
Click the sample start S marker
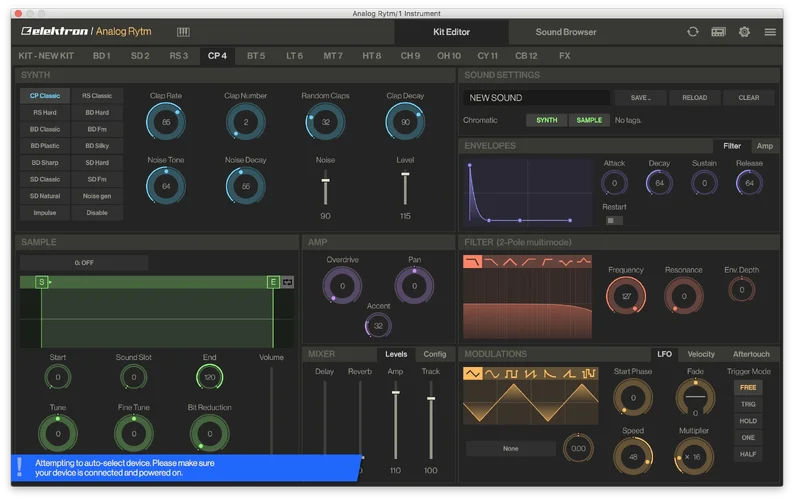coord(42,282)
